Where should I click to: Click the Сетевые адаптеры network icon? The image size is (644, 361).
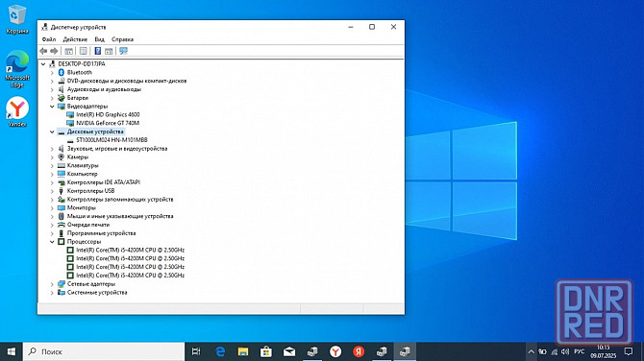pos(62,283)
